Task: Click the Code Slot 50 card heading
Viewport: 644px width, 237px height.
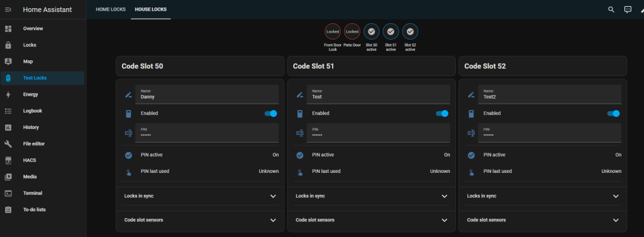Action: pos(142,66)
